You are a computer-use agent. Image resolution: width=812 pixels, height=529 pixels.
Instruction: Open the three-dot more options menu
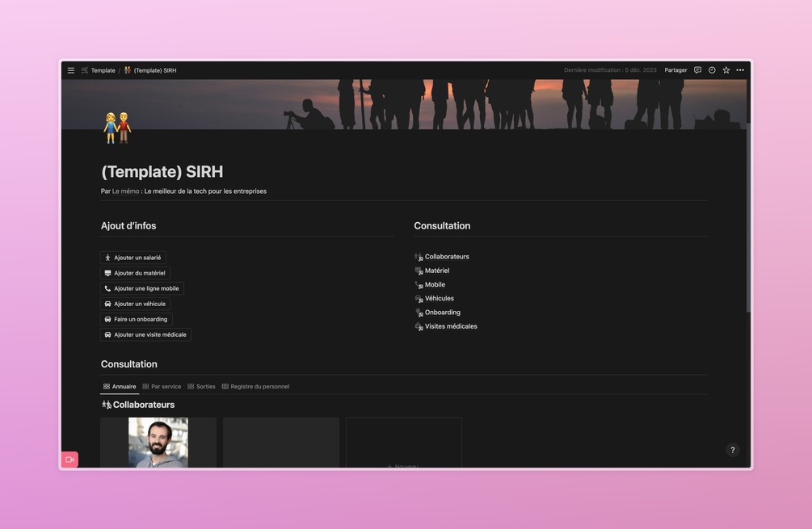coord(740,70)
